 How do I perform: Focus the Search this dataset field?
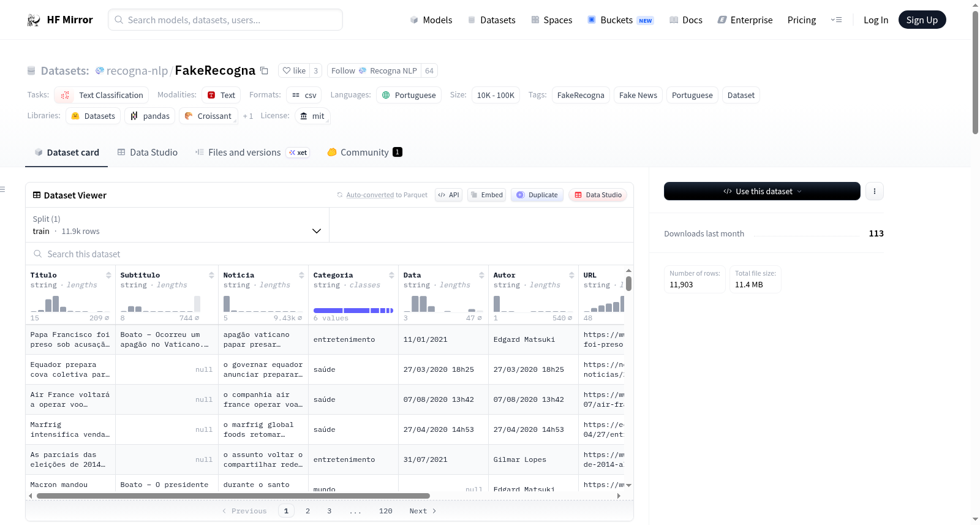330,254
